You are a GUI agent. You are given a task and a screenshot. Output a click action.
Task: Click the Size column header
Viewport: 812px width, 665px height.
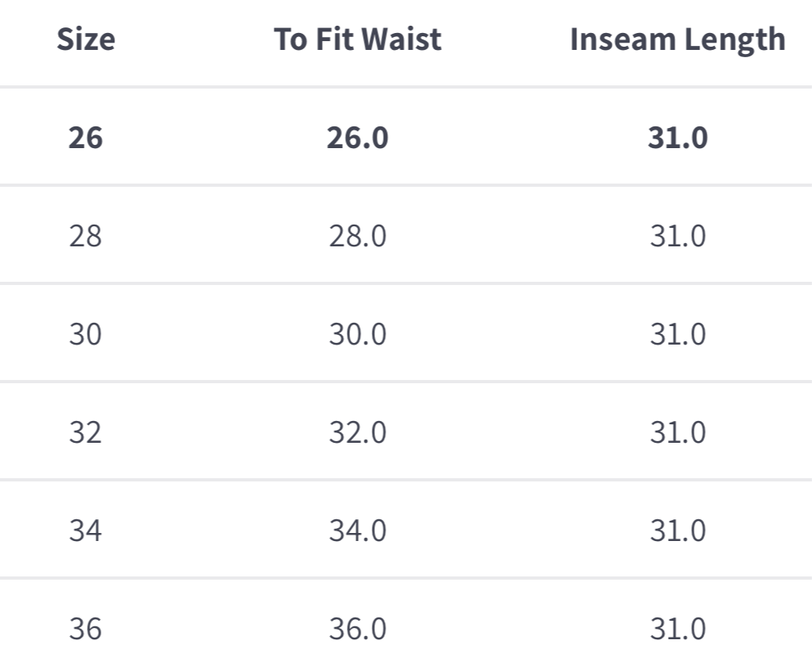pyautogui.click(x=85, y=40)
